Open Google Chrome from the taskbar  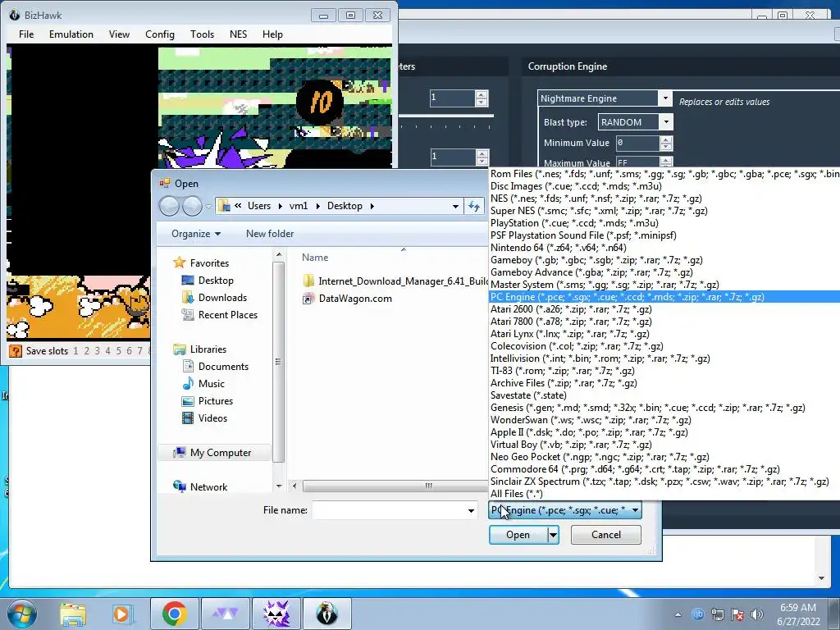(x=174, y=614)
